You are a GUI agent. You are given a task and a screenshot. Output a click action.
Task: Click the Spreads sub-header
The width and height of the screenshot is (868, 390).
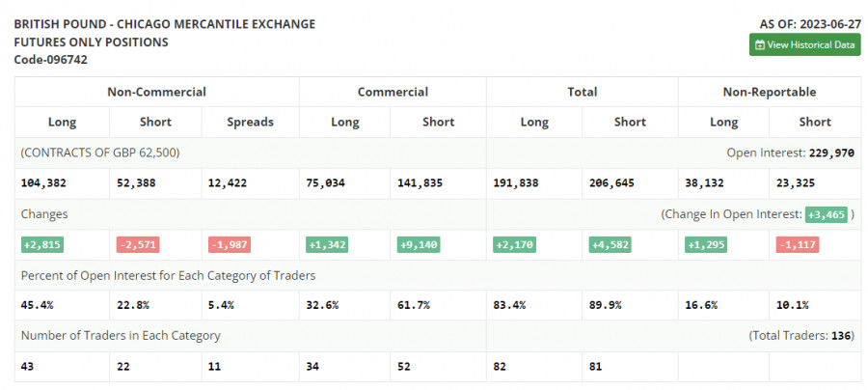(251, 122)
